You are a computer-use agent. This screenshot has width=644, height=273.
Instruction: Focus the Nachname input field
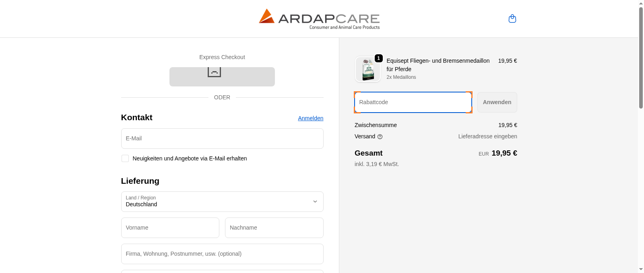(x=274, y=228)
